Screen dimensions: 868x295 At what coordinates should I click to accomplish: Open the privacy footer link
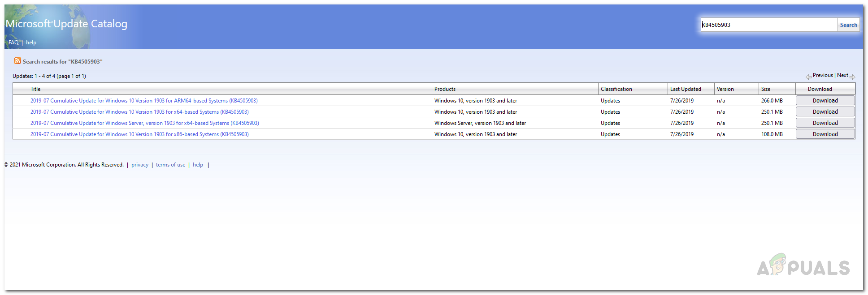(x=140, y=165)
